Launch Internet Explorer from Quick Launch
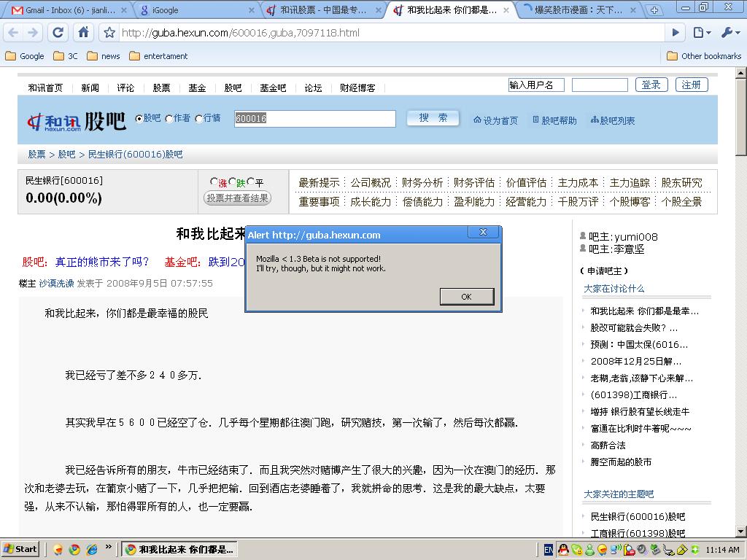 tap(92, 550)
